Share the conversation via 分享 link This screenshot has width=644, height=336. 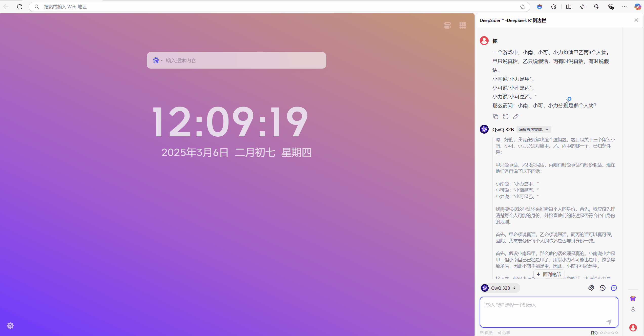point(504,333)
